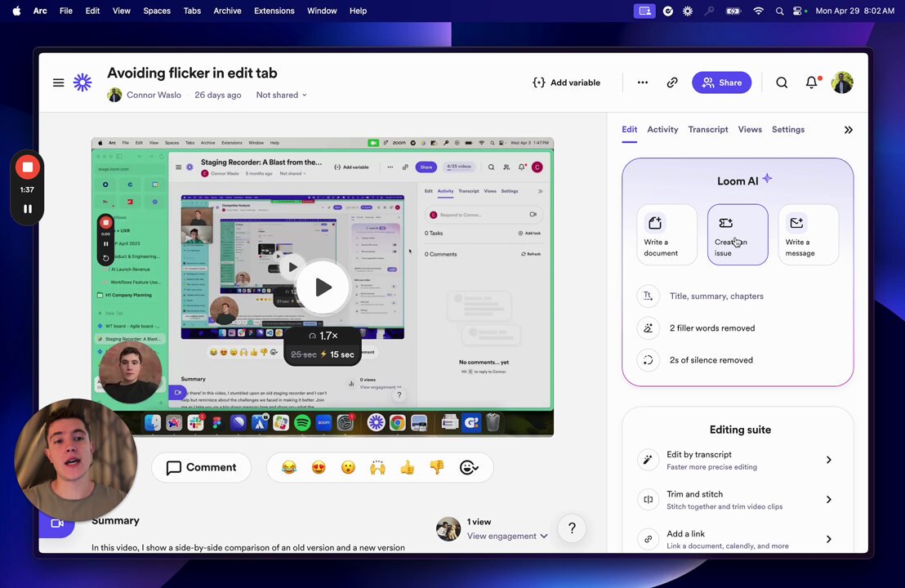Switch to the Transcript tab
Image resolution: width=905 pixels, height=588 pixels.
(708, 130)
